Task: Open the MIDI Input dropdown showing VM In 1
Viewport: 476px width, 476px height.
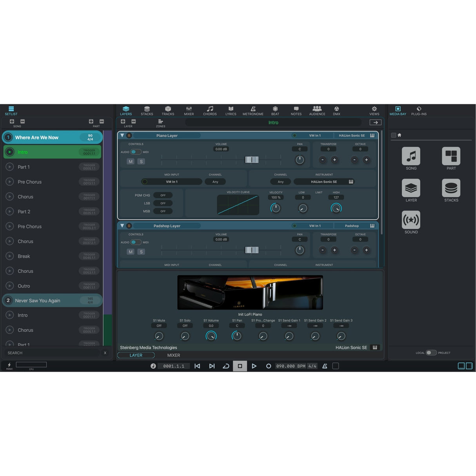Action: pos(172,182)
